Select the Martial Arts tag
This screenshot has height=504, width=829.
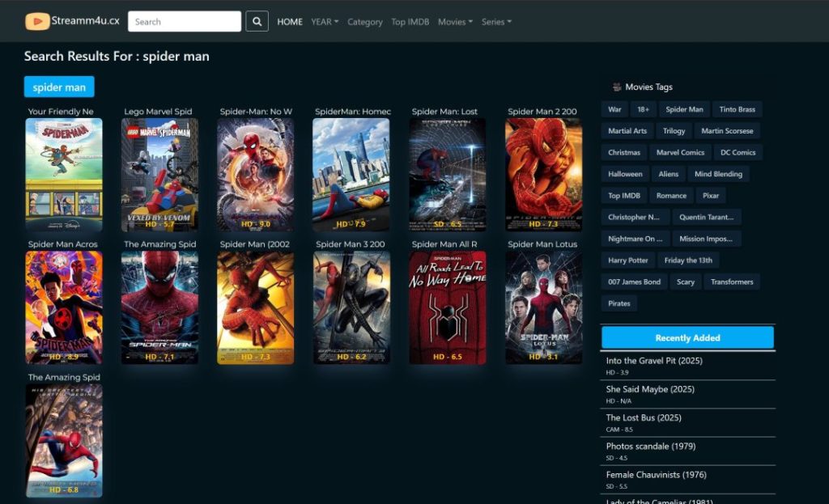627,131
